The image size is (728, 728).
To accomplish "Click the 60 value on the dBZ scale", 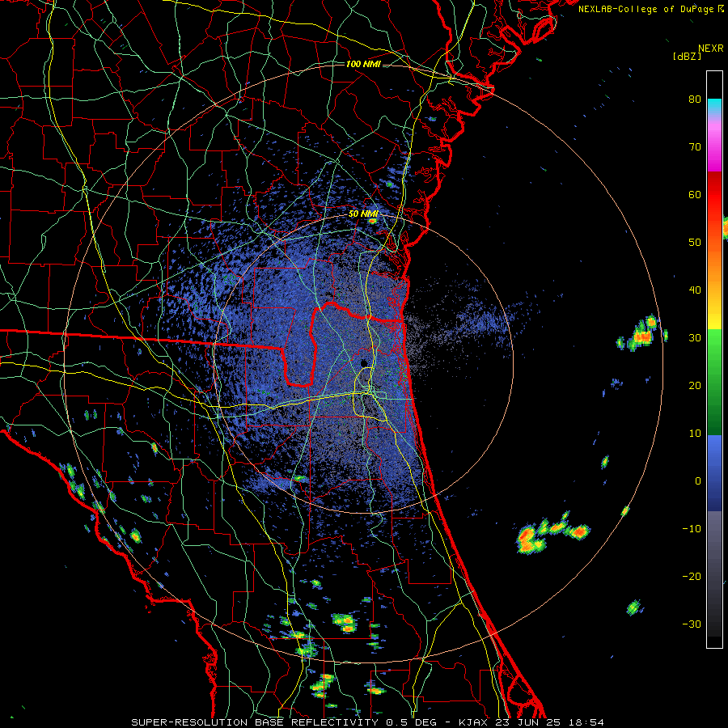I will tap(695, 195).
